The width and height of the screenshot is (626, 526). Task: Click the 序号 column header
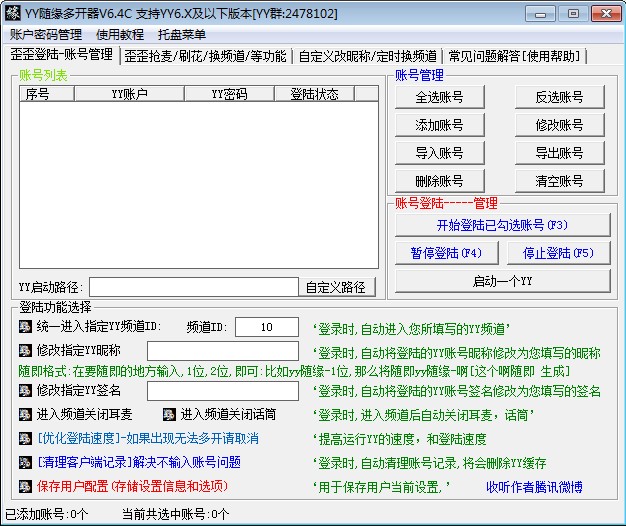click(47, 94)
